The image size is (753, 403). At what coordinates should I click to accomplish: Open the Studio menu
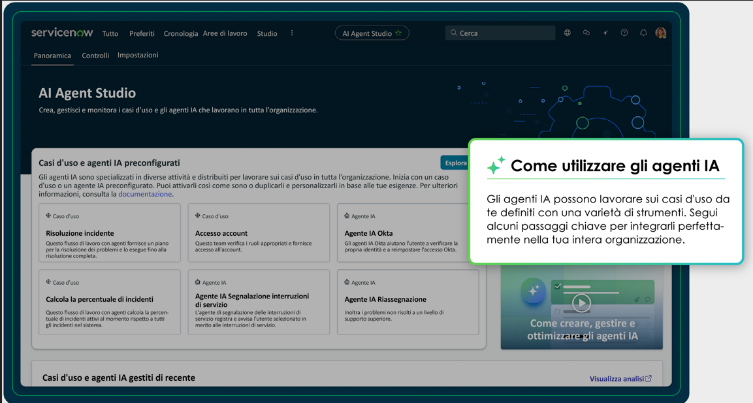pos(267,34)
